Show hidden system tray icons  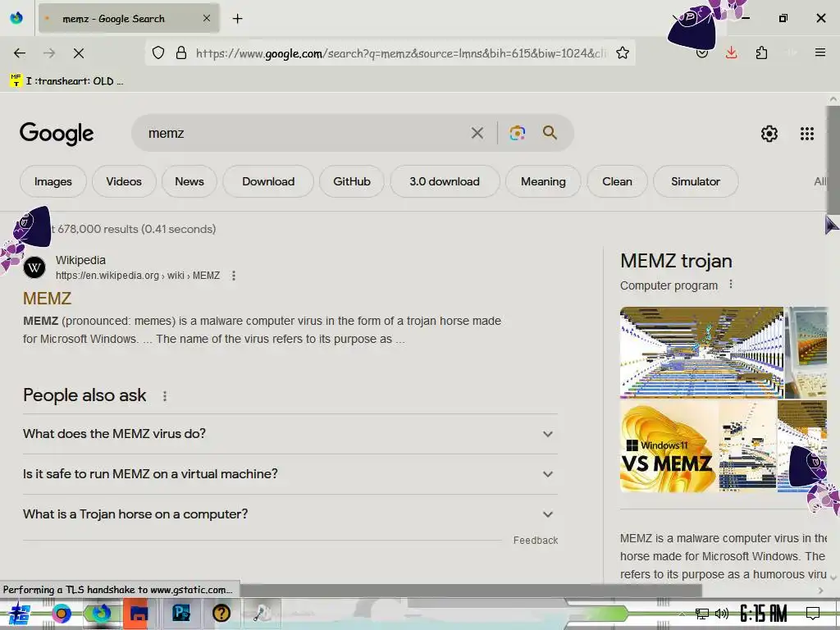[682, 614]
